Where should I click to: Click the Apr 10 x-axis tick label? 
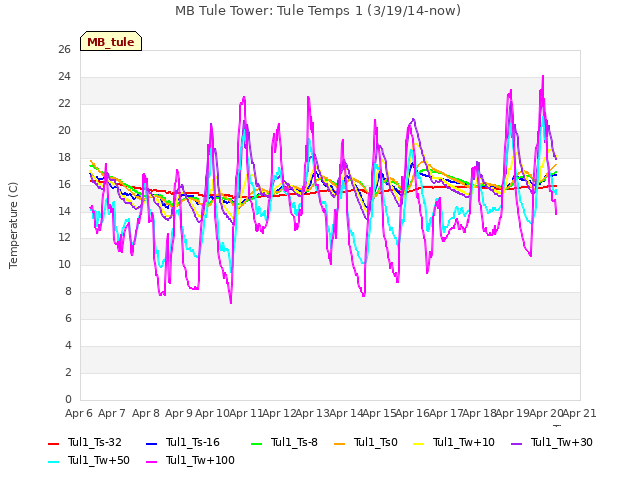click(212, 413)
